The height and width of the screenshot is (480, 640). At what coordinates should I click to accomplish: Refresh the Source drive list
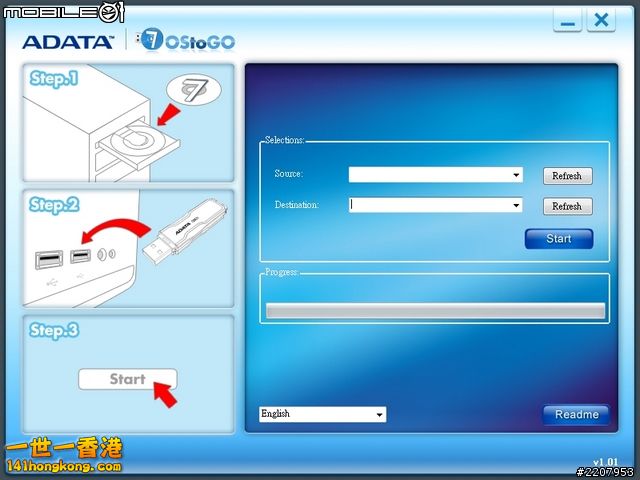pyautogui.click(x=567, y=176)
